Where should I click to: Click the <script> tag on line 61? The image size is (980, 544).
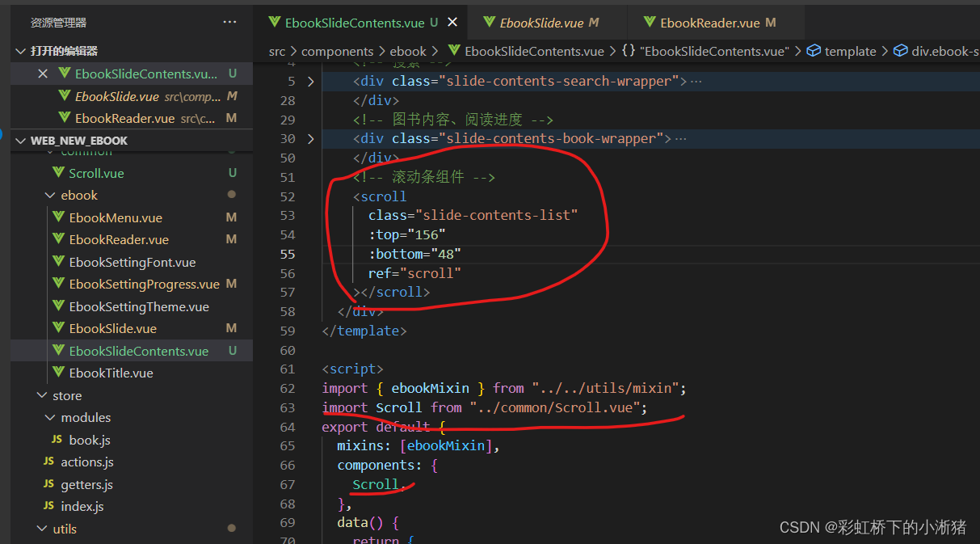click(x=352, y=369)
